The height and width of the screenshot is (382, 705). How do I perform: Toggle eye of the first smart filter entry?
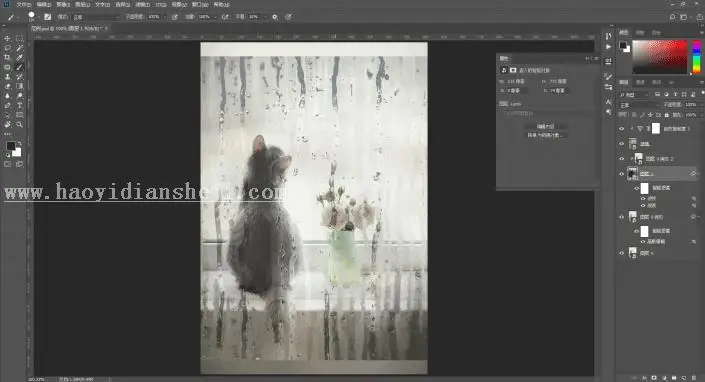point(643,198)
